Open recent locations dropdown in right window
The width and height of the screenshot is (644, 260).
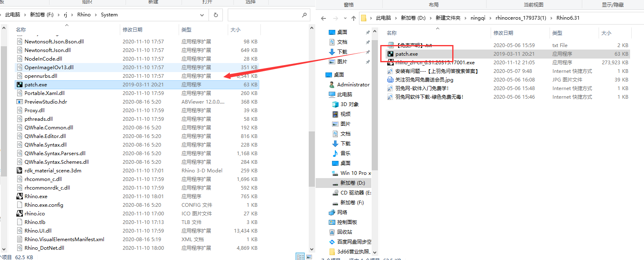(345, 18)
